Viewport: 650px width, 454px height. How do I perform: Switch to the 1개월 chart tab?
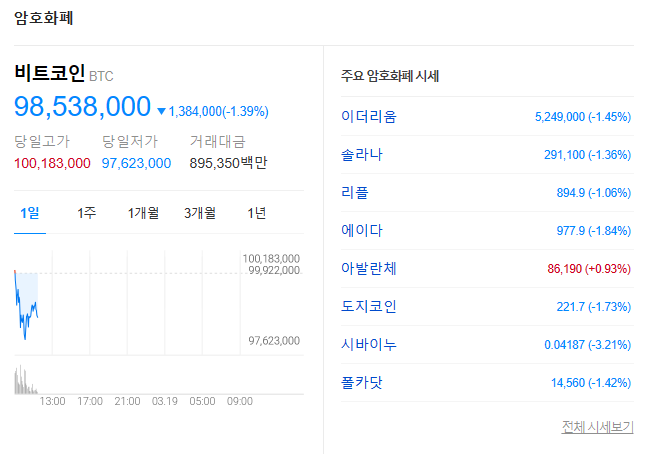pyautogui.click(x=143, y=213)
